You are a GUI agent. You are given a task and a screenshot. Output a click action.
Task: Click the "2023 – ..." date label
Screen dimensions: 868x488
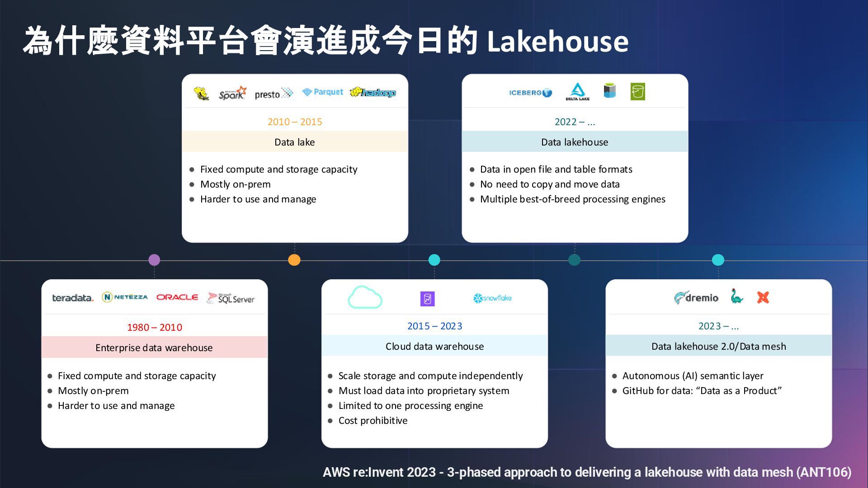[x=718, y=326]
